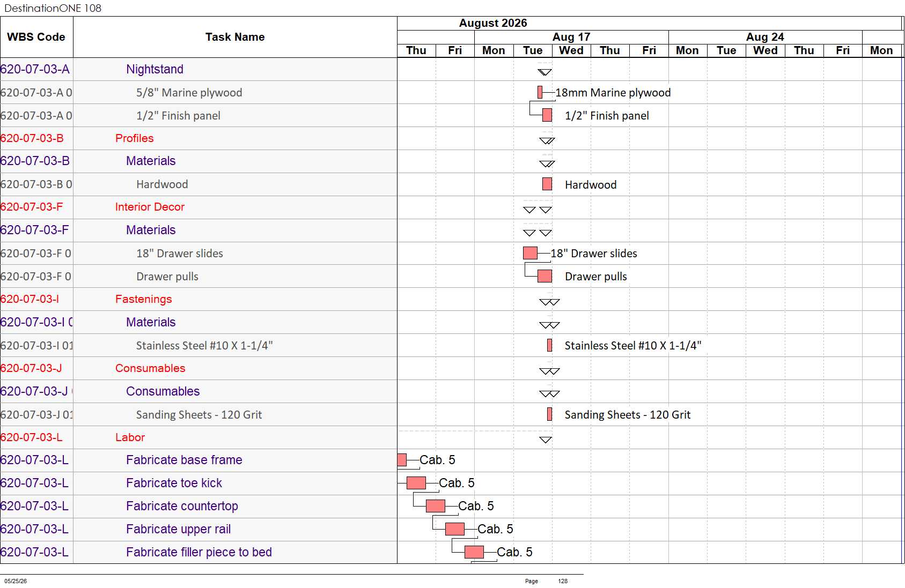Click the Stainless Steel #10 Gantt bar
The width and height of the screenshot is (905, 588).
click(x=549, y=345)
